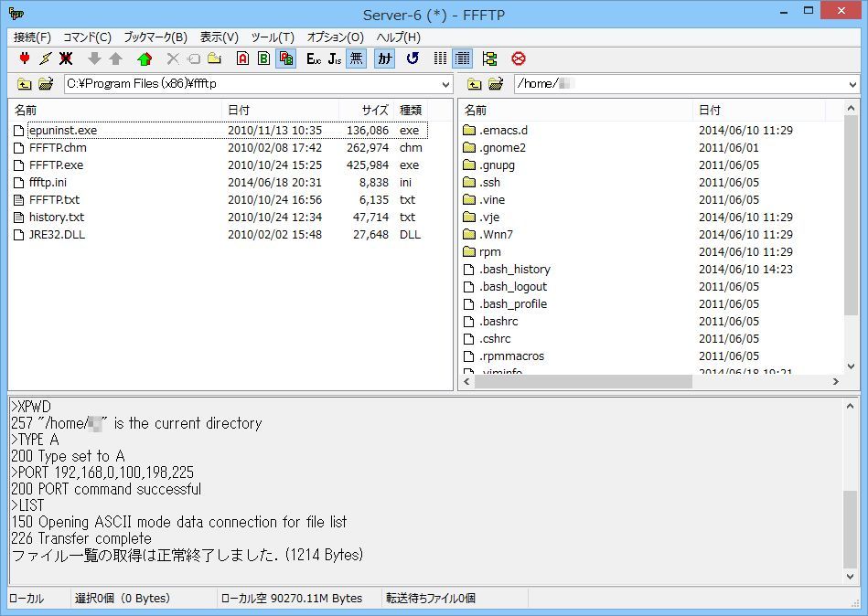Switch to details view icon
This screenshot has width=868, height=616.
pos(463,58)
